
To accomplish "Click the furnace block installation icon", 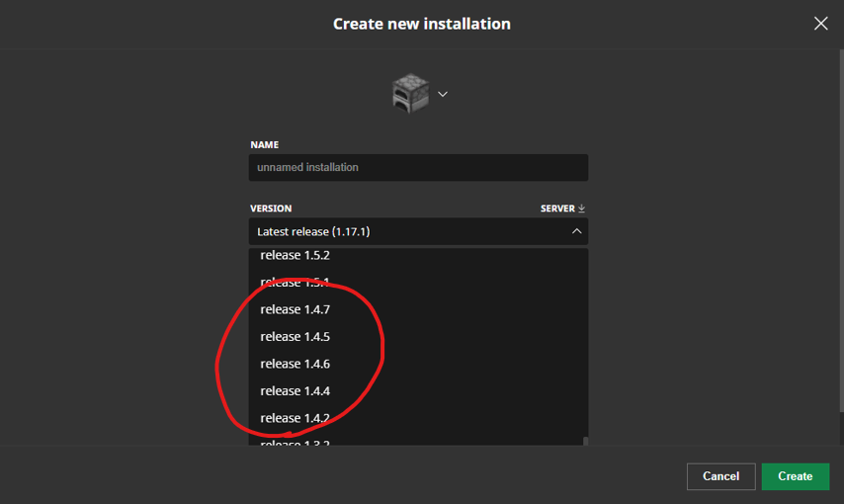I will coord(409,93).
